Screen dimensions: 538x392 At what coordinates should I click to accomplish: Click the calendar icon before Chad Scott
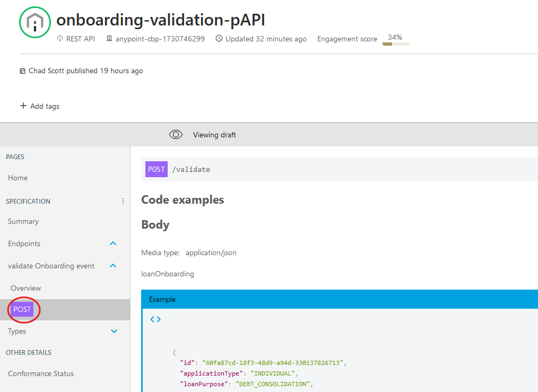(x=22, y=71)
